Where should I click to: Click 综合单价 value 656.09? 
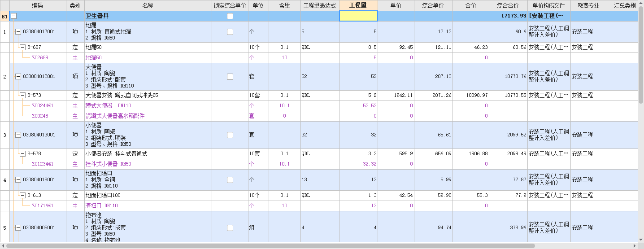443,153
